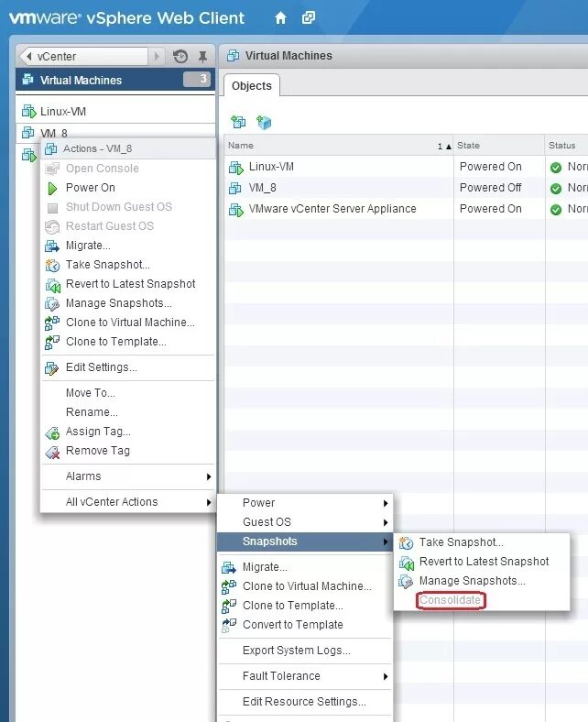Click Remove Tag icon

[52, 452]
